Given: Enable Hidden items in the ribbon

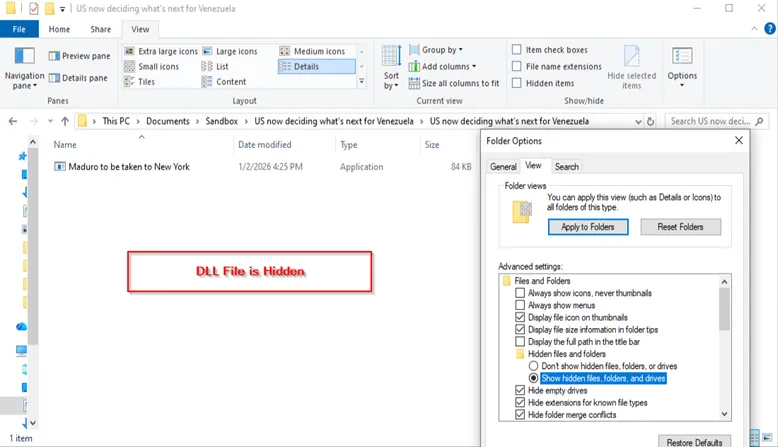Looking at the screenshot, I should click(x=517, y=83).
